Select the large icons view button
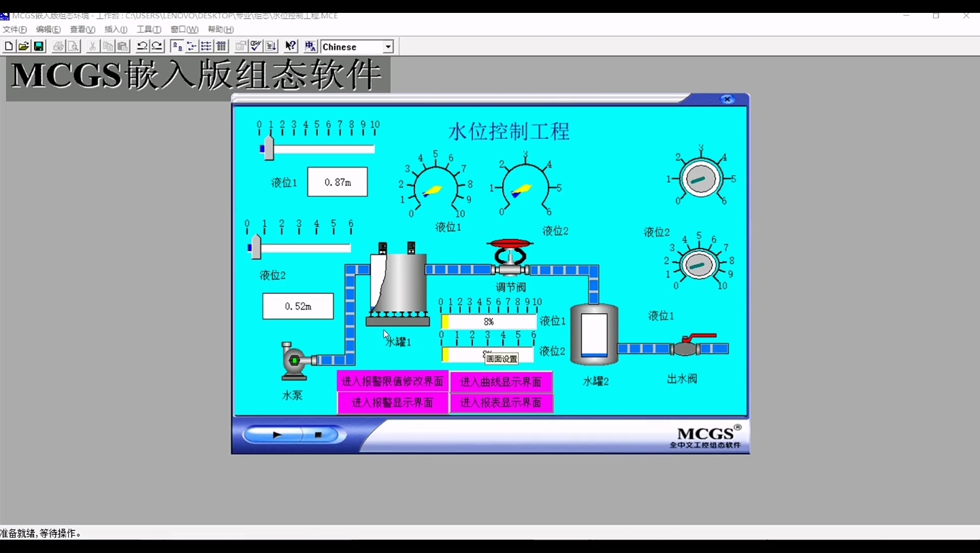 [177, 46]
